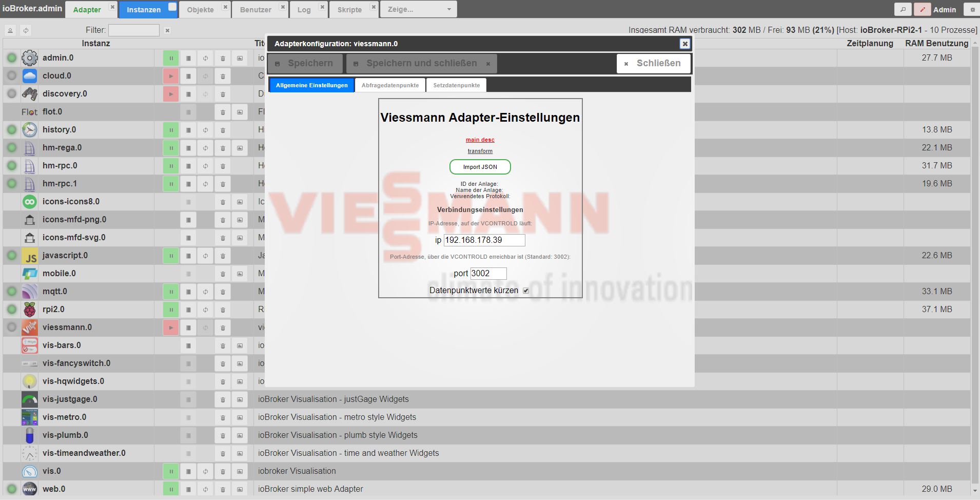Open the Skripte tab
This screenshot has width=980, height=500.
point(349,10)
